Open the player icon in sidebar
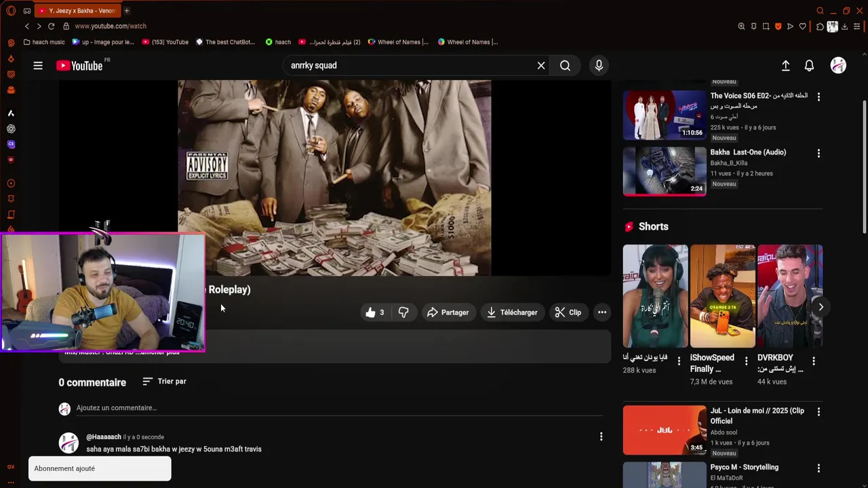Screen dimensions: 868x488 [11, 184]
